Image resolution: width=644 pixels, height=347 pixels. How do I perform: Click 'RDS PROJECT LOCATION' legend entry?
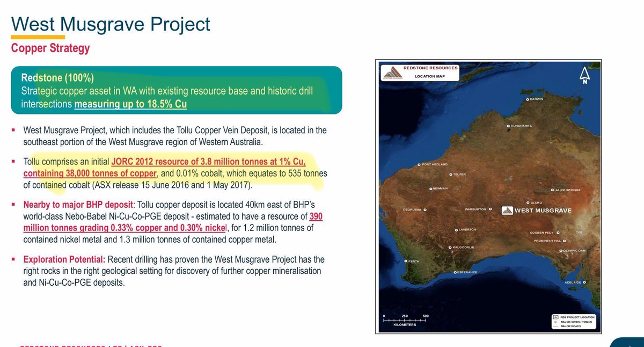click(578, 317)
